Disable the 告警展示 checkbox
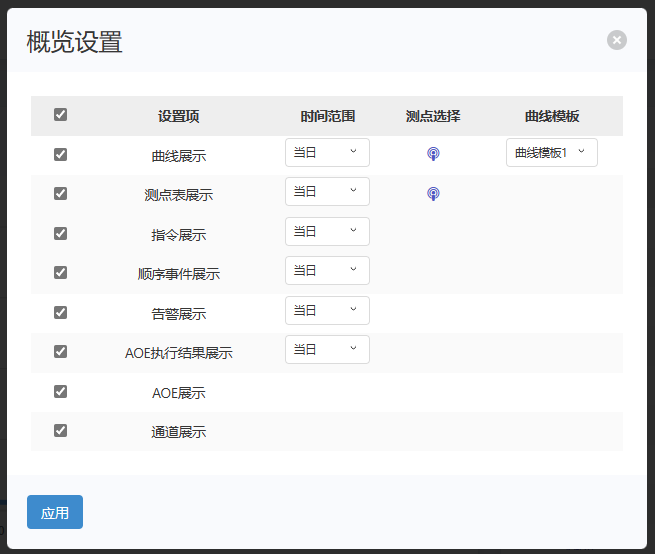 coord(61,312)
